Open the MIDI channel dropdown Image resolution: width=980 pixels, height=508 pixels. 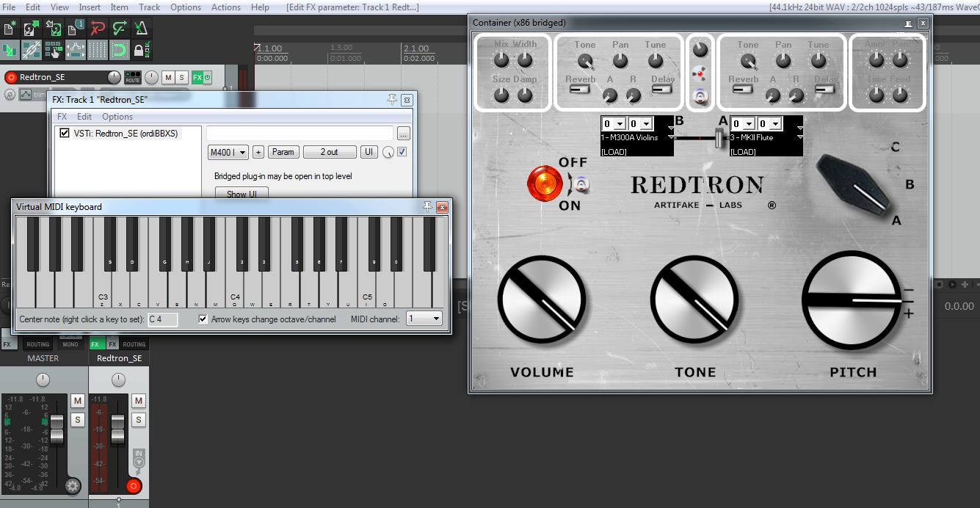425,319
